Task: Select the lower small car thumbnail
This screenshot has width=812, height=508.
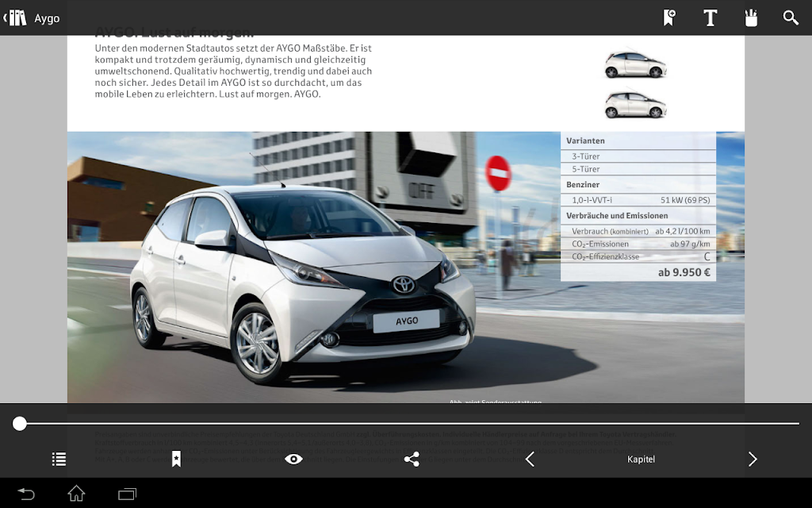Action: click(x=635, y=104)
